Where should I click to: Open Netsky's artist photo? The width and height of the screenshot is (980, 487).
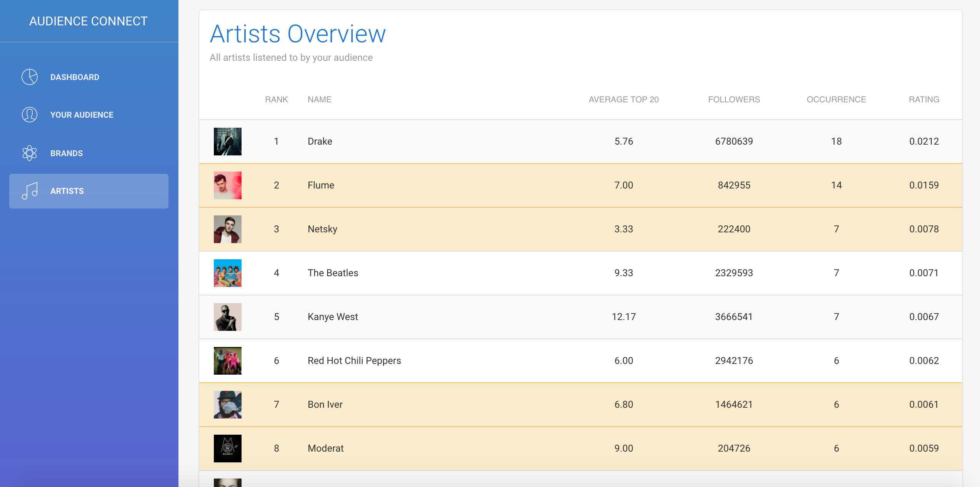(x=227, y=229)
